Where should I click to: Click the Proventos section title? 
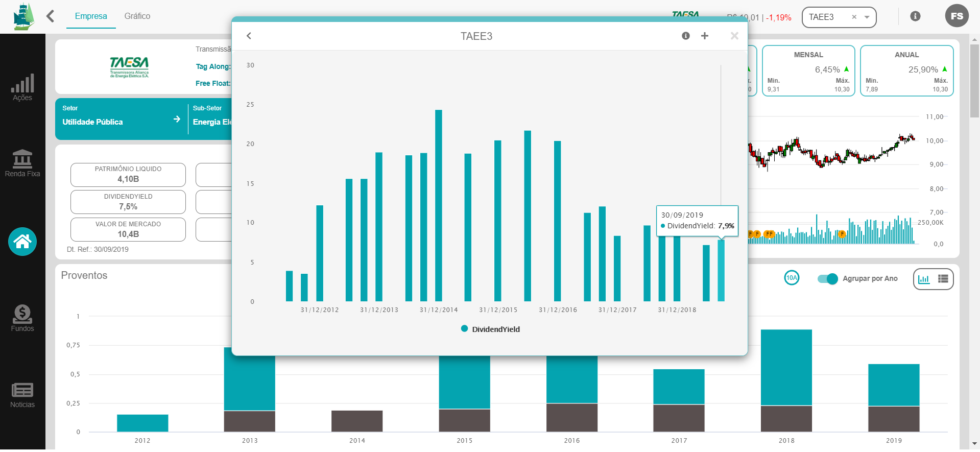click(84, 275)
